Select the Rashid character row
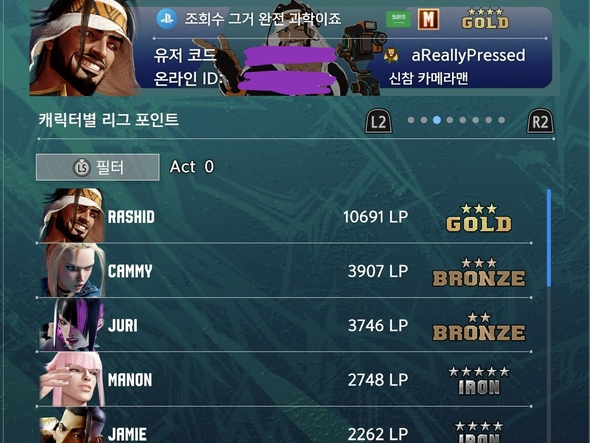 coord(284,216)
